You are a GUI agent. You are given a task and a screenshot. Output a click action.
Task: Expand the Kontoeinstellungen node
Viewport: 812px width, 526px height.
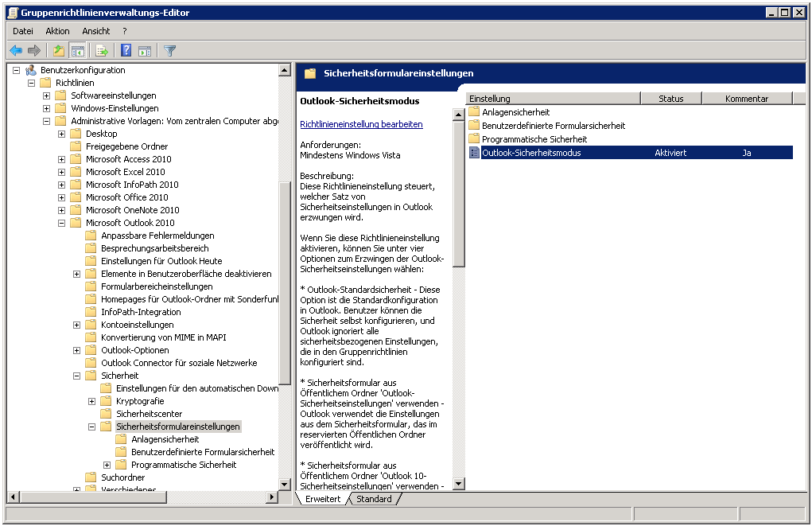[76, 325]
